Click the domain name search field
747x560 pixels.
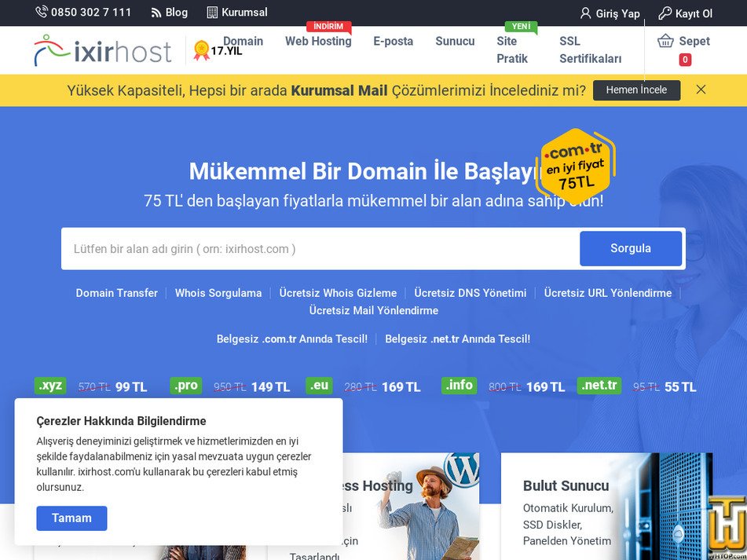tap(314, 248)
